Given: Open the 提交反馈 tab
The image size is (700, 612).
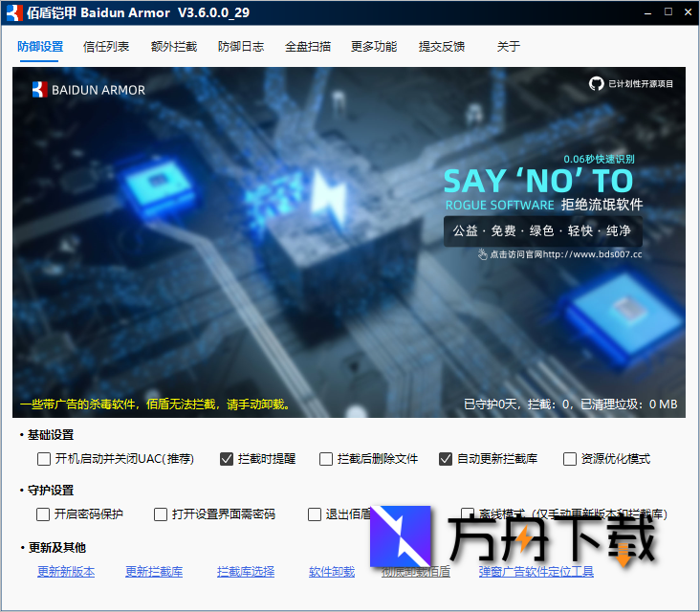Looking at the screenshot, I should pos(442,47).
